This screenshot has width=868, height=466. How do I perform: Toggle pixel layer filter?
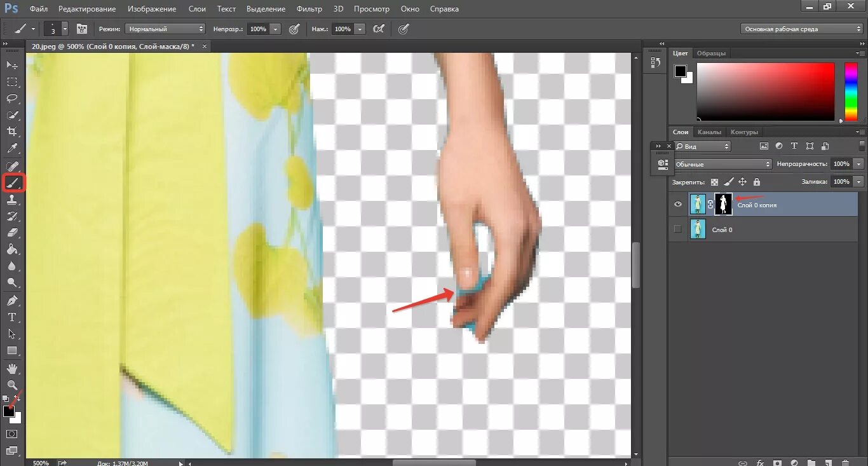[764, 146]
